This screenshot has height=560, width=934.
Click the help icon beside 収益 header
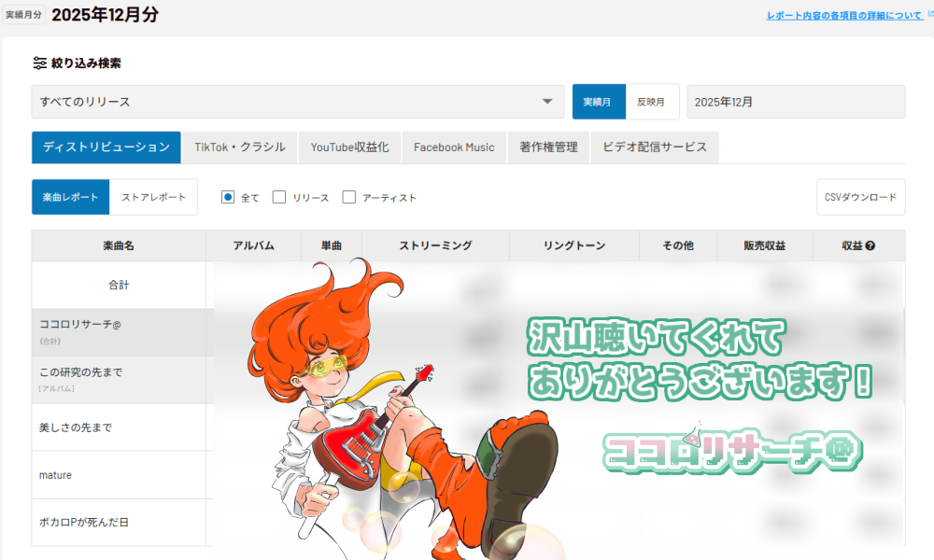tap(870, 246)
